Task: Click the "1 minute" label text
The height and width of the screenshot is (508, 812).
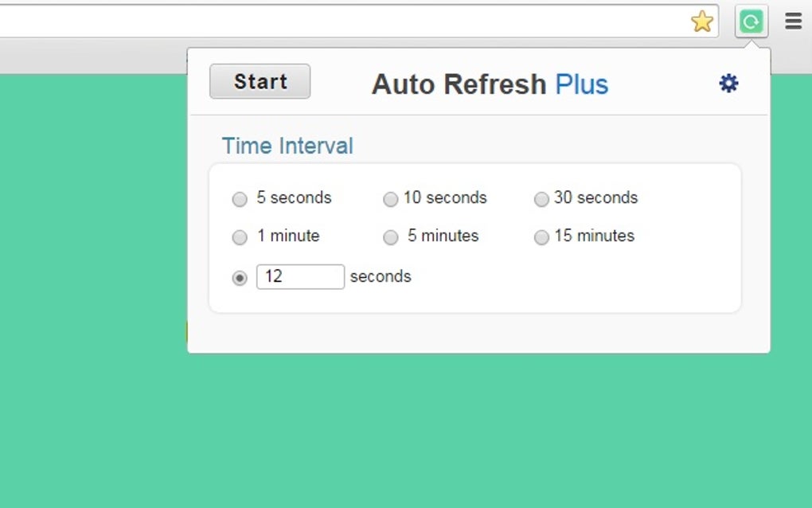Action: (x=287, y=236)
